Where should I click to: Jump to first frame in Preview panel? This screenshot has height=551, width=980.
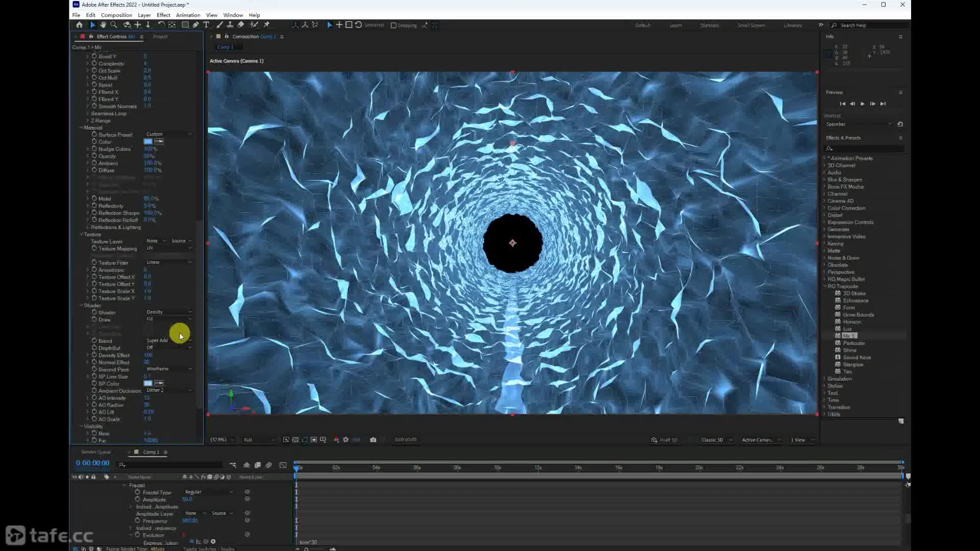[x=842, y=104]
